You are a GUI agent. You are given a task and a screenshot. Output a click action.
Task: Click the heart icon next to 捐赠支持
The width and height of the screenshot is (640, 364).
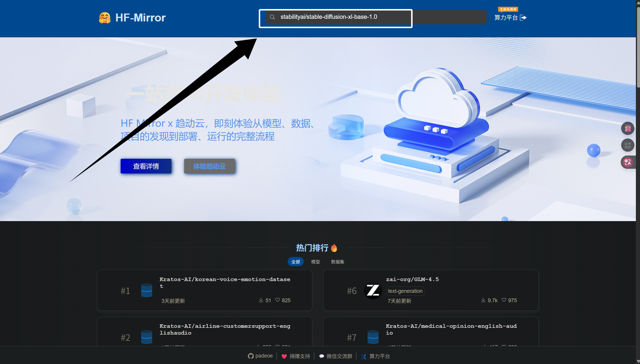click(x=284, y=356)
